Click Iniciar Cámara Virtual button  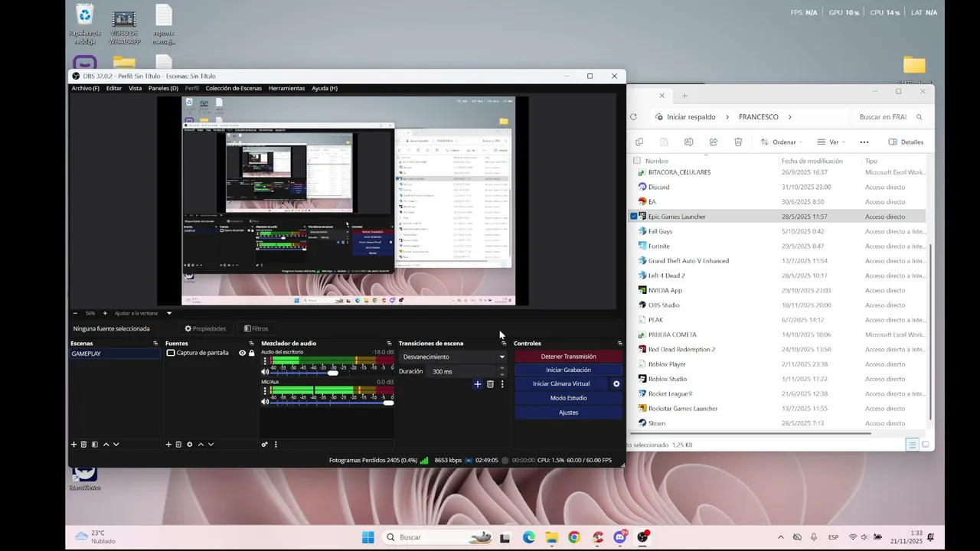pos(561,384)
